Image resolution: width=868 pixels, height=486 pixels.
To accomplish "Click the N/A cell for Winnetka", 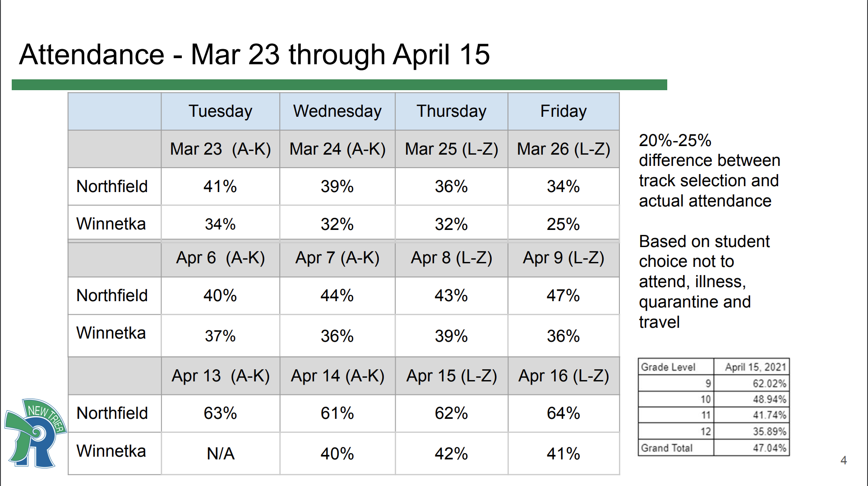I will click(220, 454).
